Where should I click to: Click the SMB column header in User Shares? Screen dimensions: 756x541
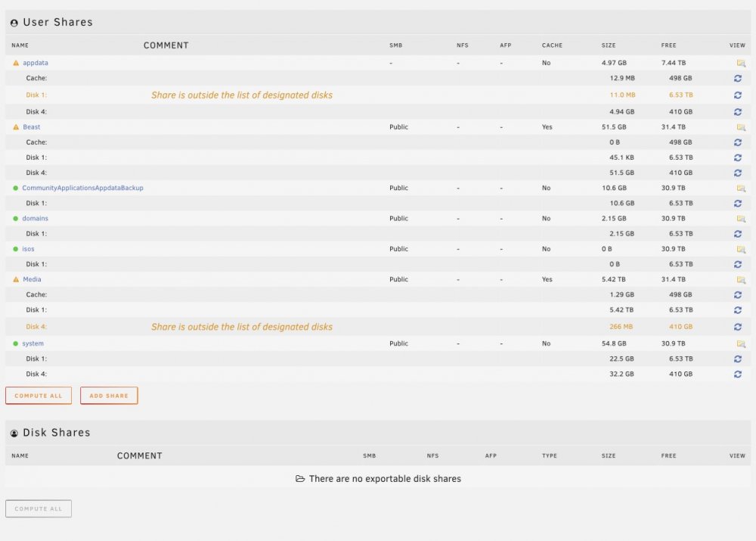pos(396,45)
